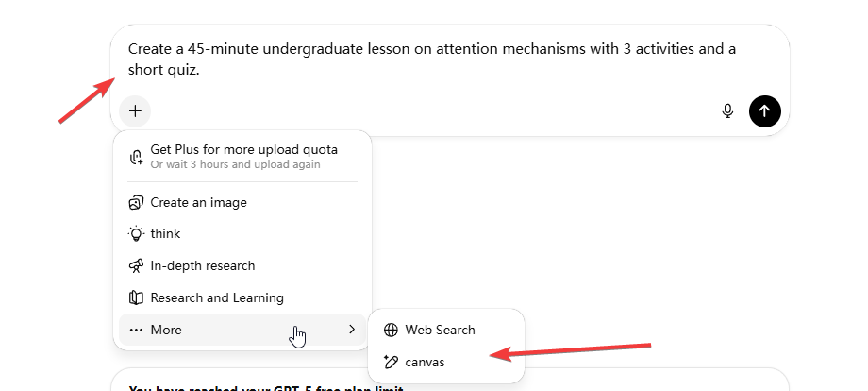The height and width of the screenshot is (391, 868).
Task: Click the Create an image picture icon
Action: [136, 202]
